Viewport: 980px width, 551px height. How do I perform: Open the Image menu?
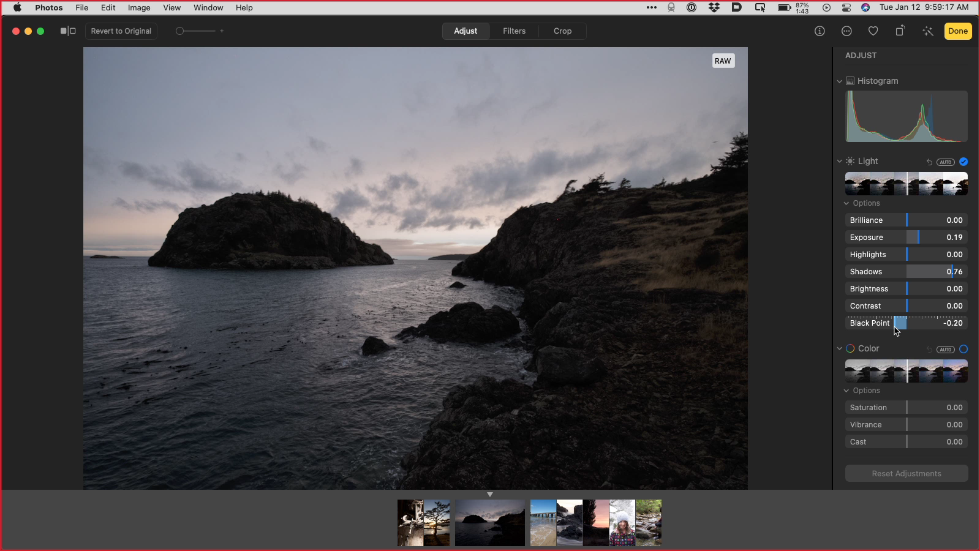click(139, 7)
